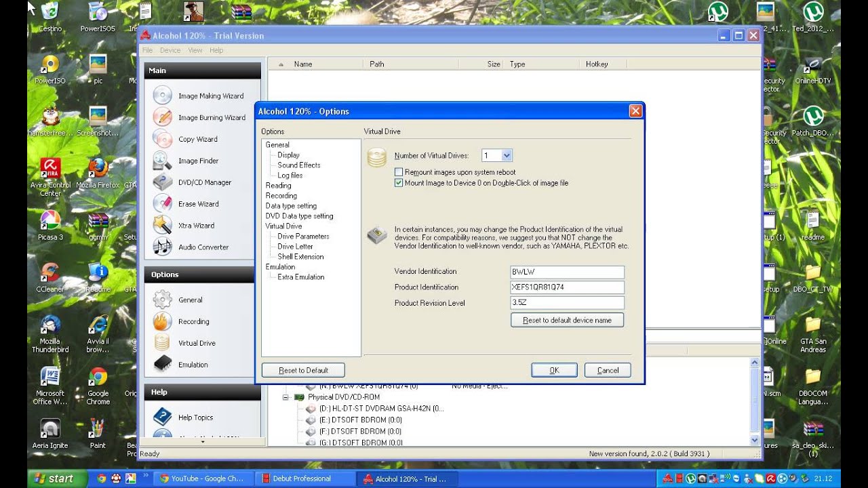Select General in the options tree
The width and height of the screenshot is (868, 488).
(277, 144)
